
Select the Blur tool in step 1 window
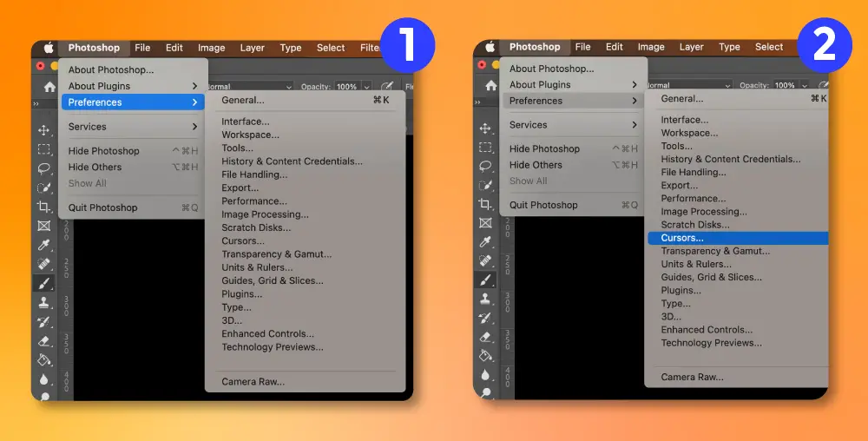[43, 379]
